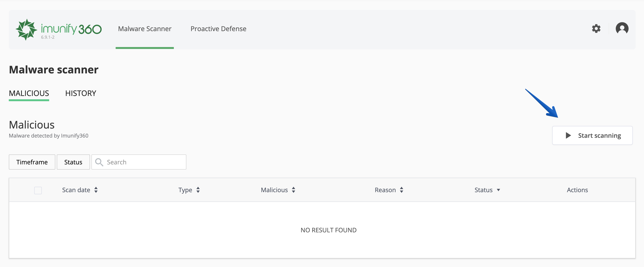Switch to the Proactive Defense tab
Image resolution: width=644 pixels, height=267 pixels.
tap(218, 29)
